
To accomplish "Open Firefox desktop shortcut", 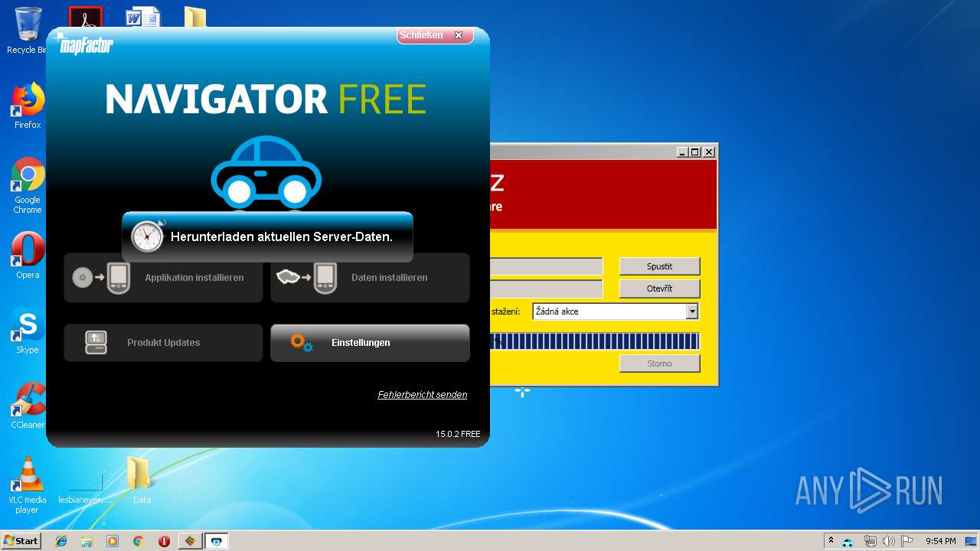I will [x=28, y=106].
